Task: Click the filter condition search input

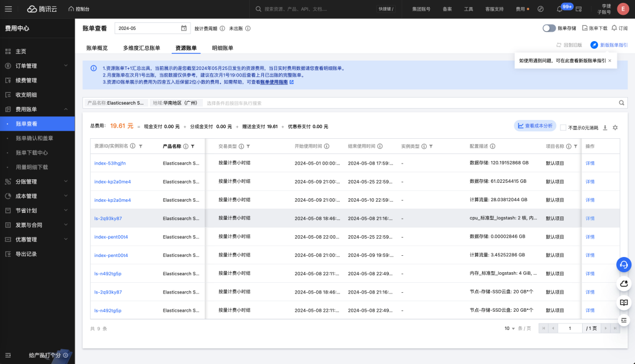Action: click(x=409, y=103)
